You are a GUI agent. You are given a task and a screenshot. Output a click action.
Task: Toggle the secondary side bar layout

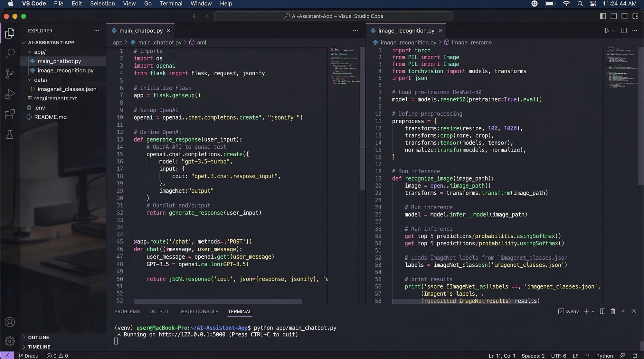pyautogui.click(x=624, y=16)
